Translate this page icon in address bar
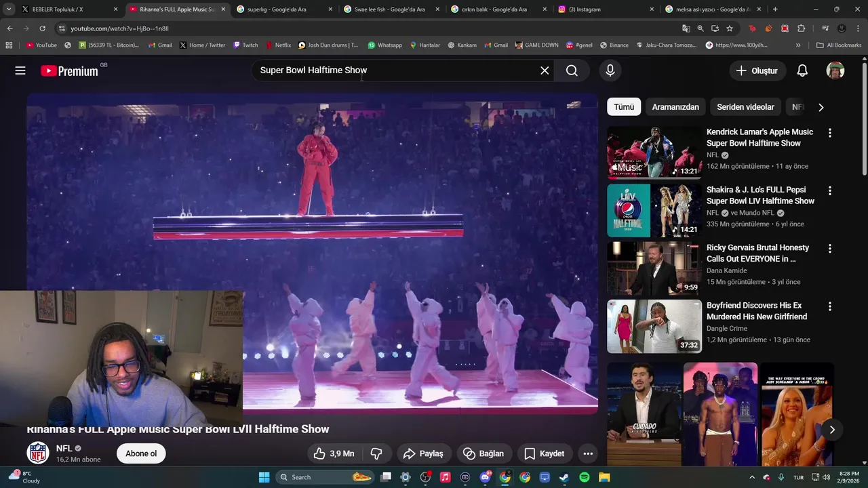868x488 pixels. [686, 28]
